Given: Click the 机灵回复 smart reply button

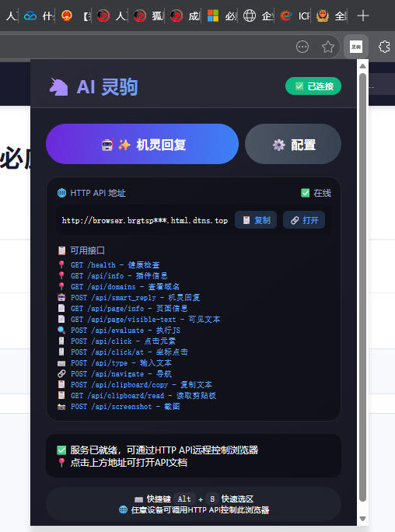Looking at the screenshot, I should pos(142,144).
